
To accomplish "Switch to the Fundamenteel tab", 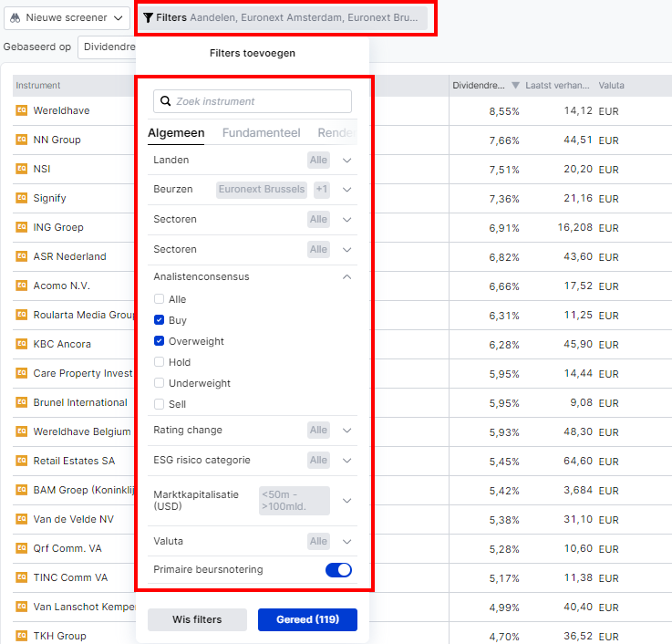I will click(261, 133).
